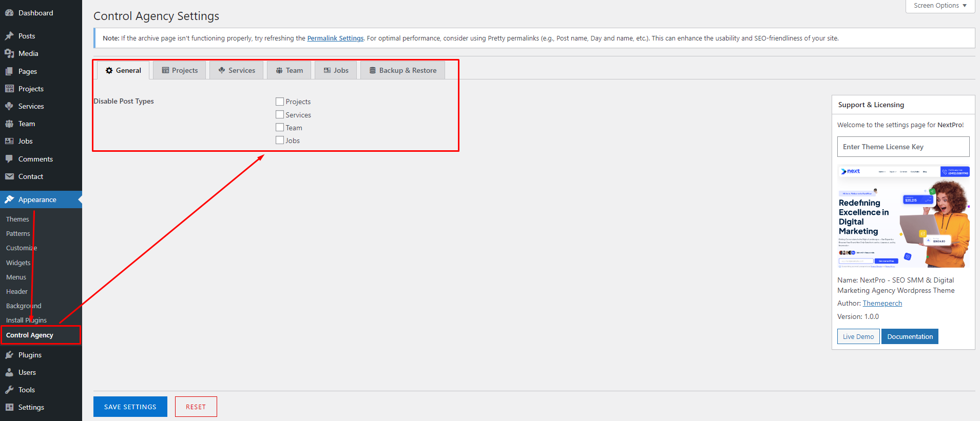Click the Services sidebar menu icon
This screenshot has width=980, height=421.
tap(9, 106)
